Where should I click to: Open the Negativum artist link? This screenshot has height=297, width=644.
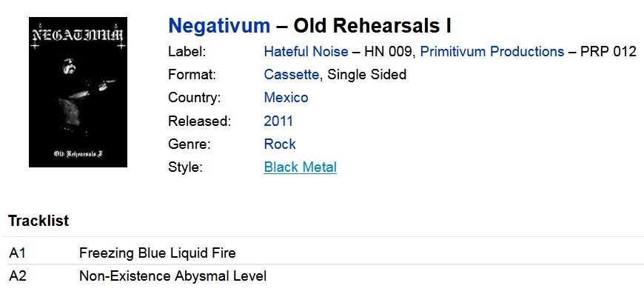tap(219, 26)
